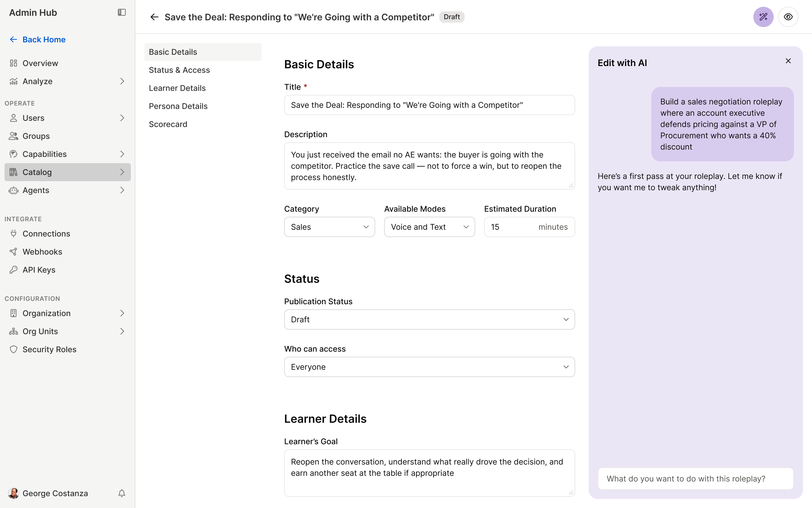
Task: Click the Security Roles shield icon
Action: 14,349
